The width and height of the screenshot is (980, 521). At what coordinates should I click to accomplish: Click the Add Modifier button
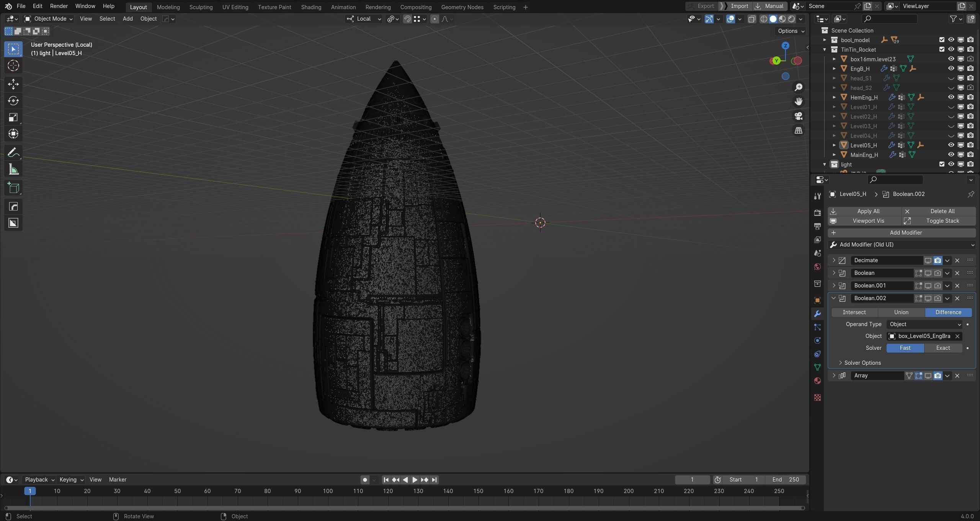(905, 233)
